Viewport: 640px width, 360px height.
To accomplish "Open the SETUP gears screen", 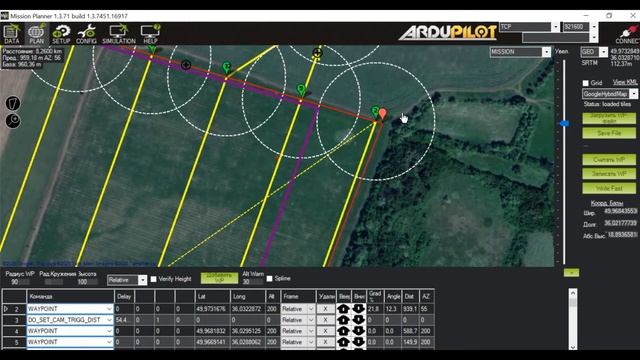I will [x=61, y=33].
